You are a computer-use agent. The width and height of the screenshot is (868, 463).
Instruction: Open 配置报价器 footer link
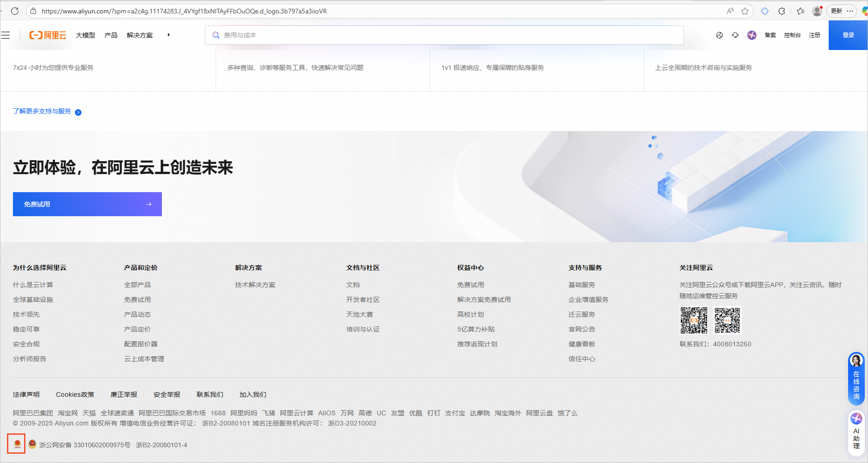[x=141, y=344]
